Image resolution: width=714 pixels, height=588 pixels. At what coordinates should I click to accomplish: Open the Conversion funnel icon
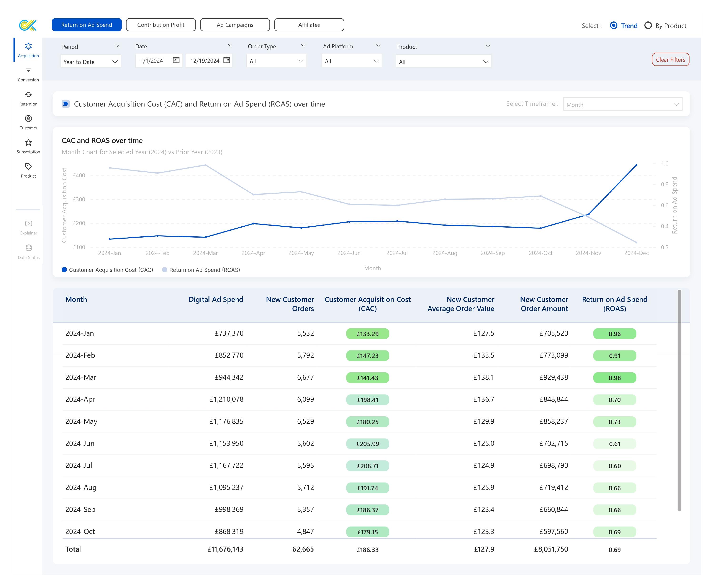(28, 70)
